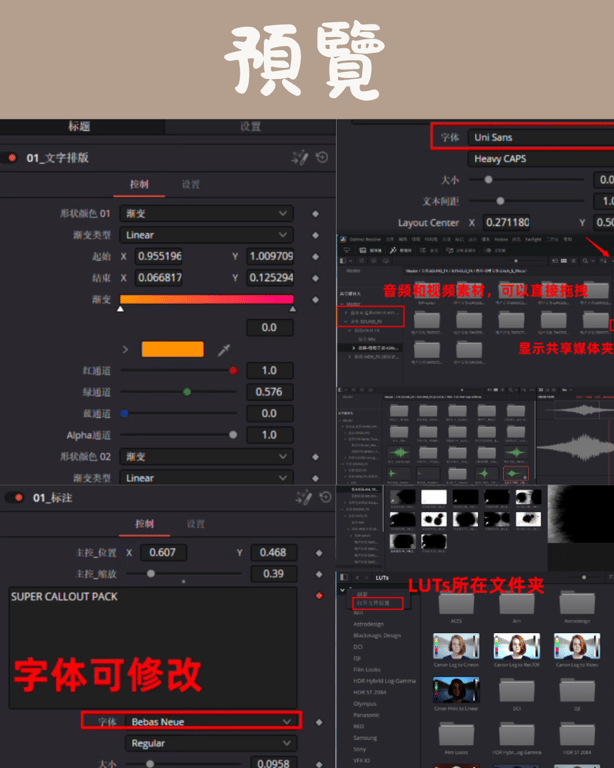Pick a color with the eyedropper tool

pyautogui.click(x=224, y=349)
